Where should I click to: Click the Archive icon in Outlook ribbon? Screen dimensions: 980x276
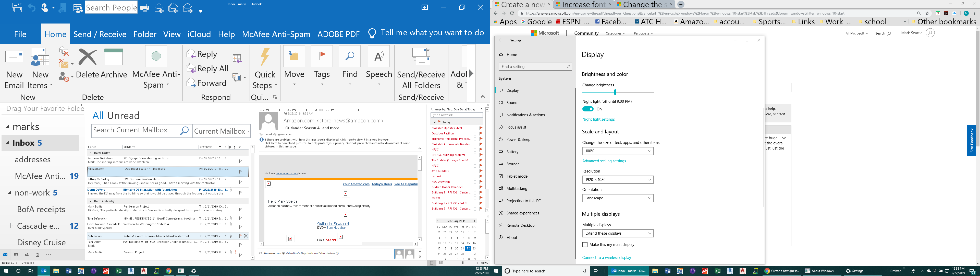click(114, 57)
